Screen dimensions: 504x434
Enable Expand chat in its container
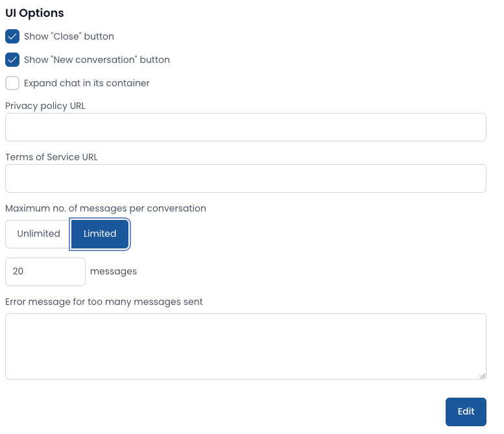(12, 83)
